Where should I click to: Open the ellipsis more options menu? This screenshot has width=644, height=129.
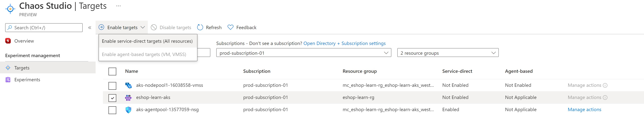[x=118, y=6]
